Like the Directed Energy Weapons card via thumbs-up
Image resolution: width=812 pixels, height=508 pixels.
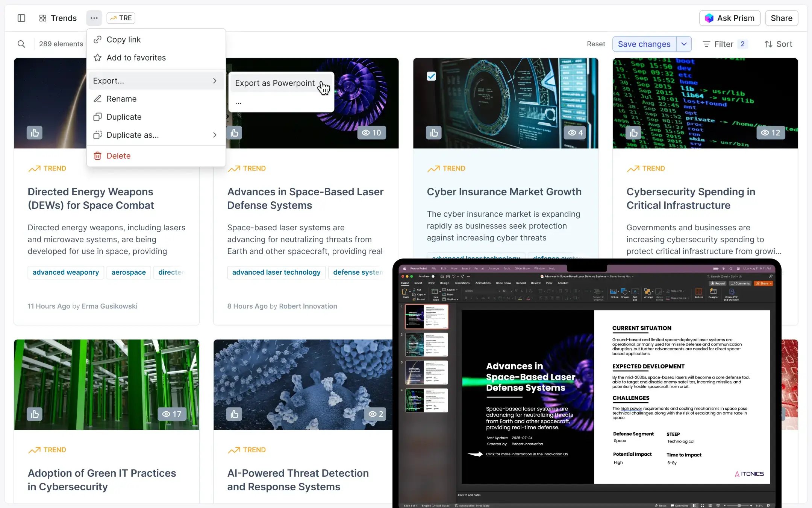[x=35, y=132]
